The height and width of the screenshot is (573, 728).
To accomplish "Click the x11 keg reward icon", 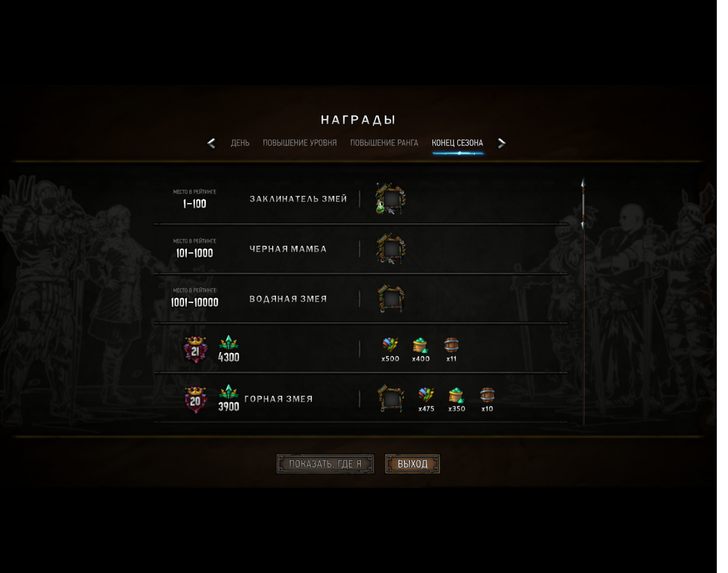I will click(x=451, y=345).
